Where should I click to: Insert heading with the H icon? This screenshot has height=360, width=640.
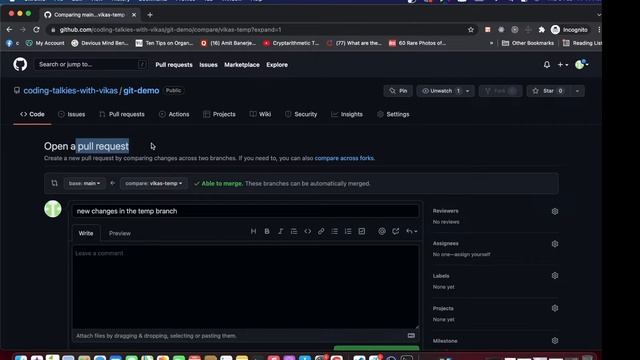[x=253, y=231]
